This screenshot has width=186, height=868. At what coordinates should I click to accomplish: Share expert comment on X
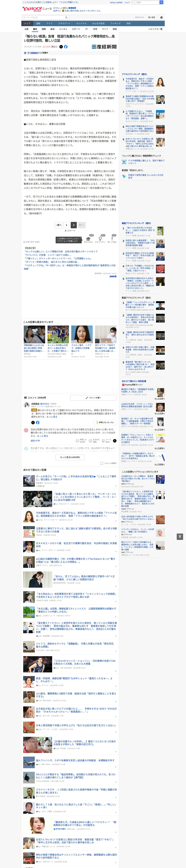33,423
